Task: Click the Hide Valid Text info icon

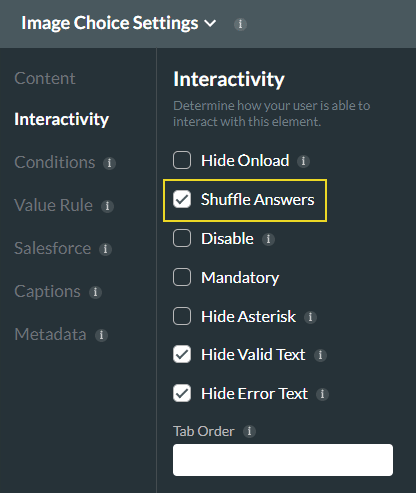Action: [320, 355]
